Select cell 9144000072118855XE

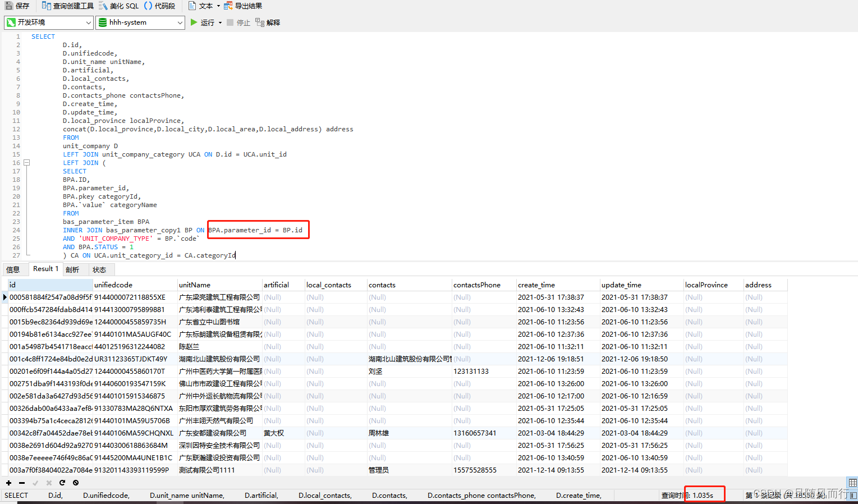pos(135,297)
